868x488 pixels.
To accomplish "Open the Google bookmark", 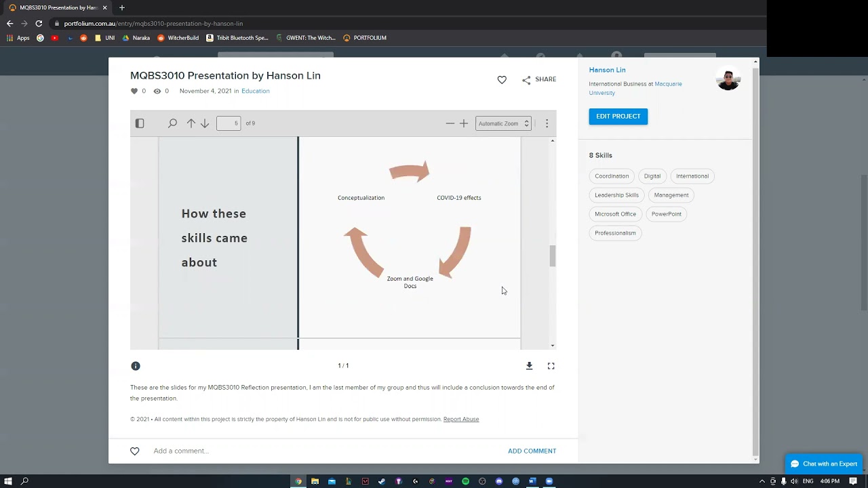I will pyautogui.click(x=40, y=38).
